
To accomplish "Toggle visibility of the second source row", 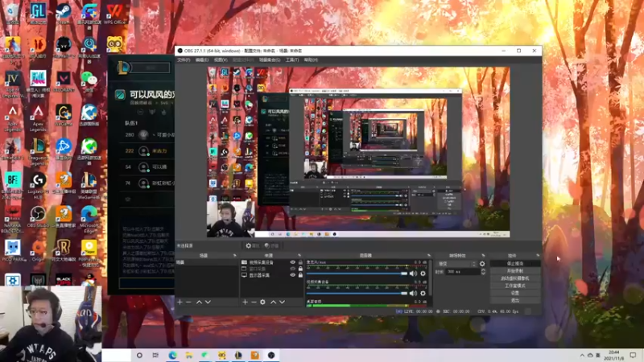I will pos(293,269).
